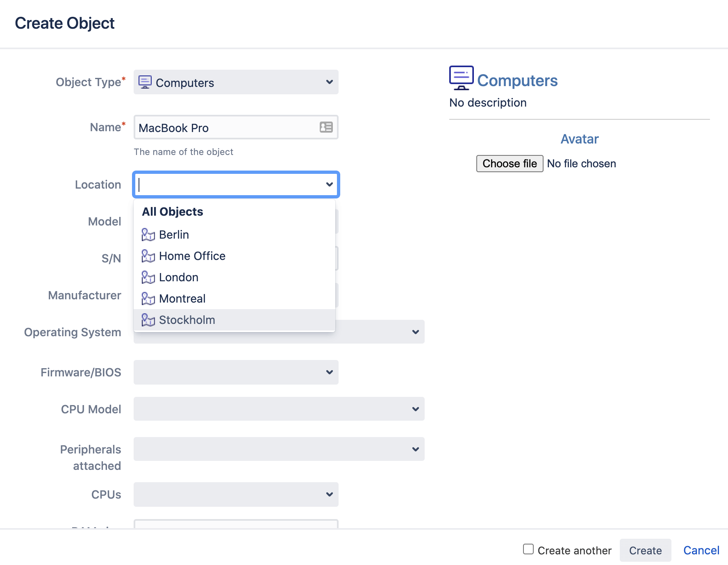Click the contact card icon in Name field

pyautogui.click(x=326, y=128)
